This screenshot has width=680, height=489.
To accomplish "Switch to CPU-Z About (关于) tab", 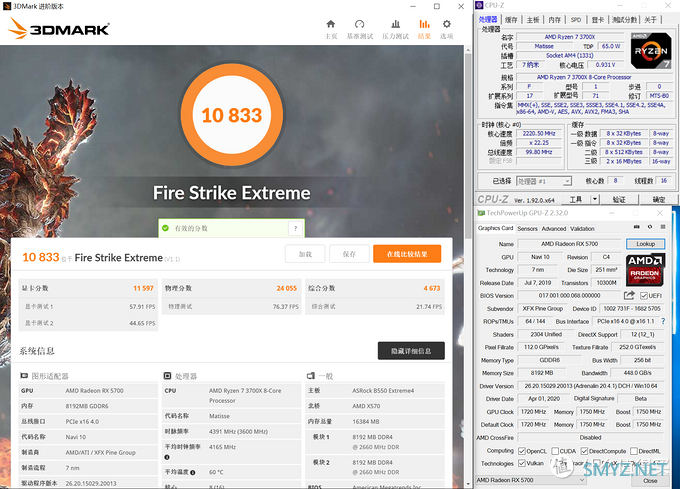I will click(x=651, y=20).
